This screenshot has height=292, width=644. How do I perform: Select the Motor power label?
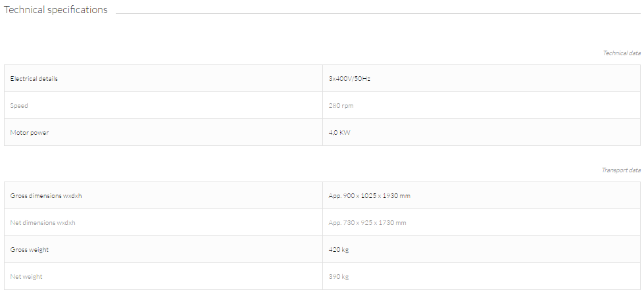(30, 133)
